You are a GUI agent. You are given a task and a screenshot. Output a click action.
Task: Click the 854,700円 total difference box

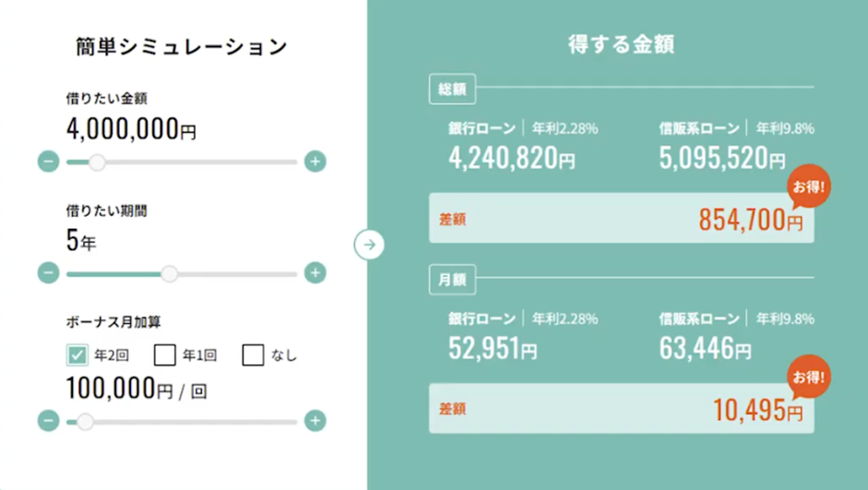(x=621, y=219)
